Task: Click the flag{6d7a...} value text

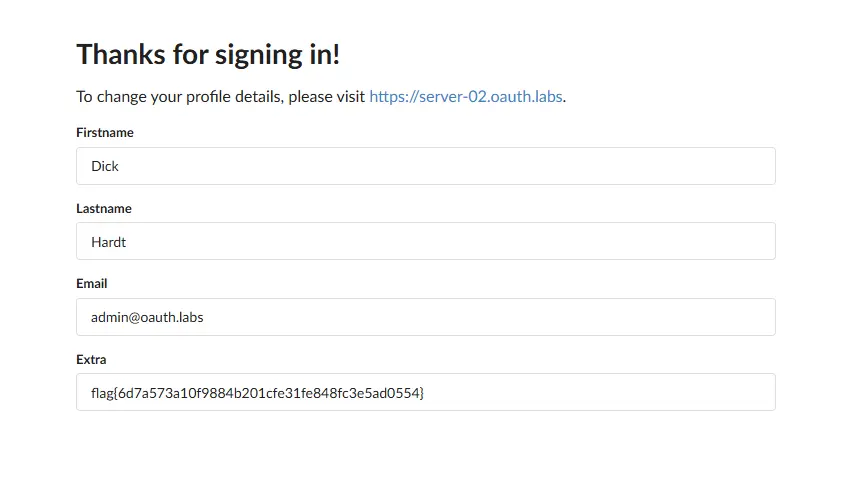Action: [258, 393]
